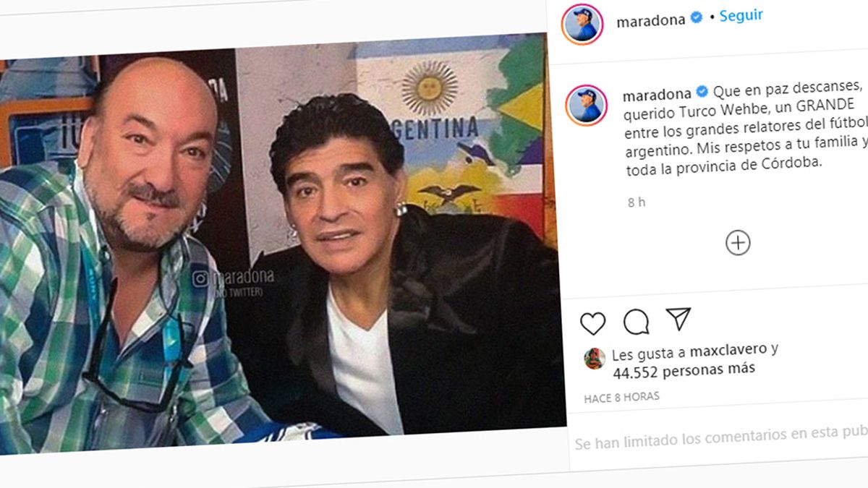Open maradona's profile picture in the header

pos(582,25)
